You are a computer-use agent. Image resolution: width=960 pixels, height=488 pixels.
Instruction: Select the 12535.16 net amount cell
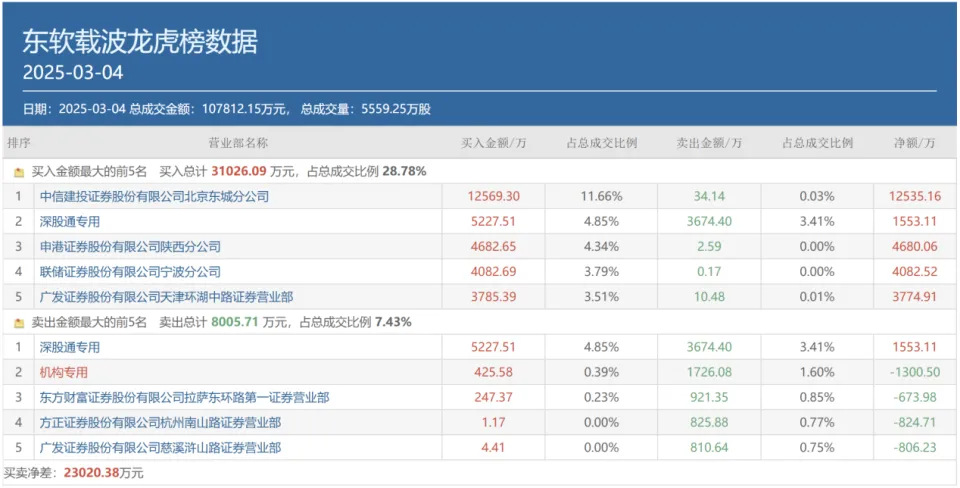click(x=914, y=197)
